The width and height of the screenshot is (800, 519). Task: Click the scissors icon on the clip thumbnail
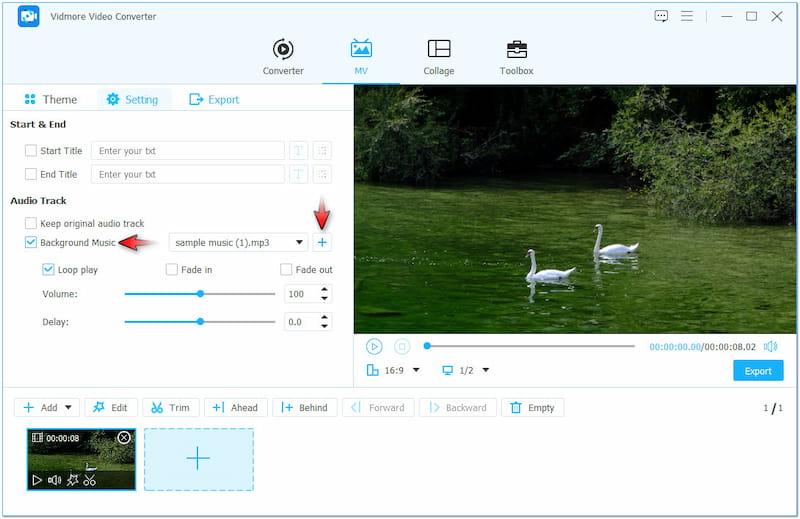(x=90, y=480)
